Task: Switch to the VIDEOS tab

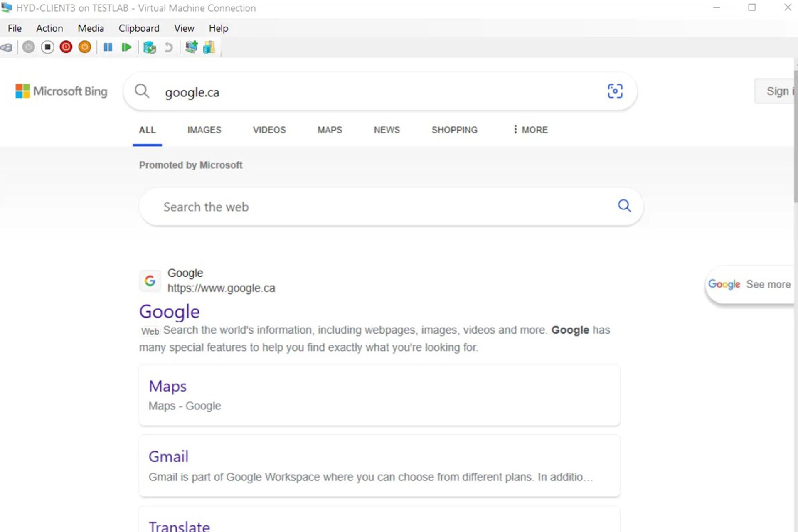Action: tap(269, 130)
